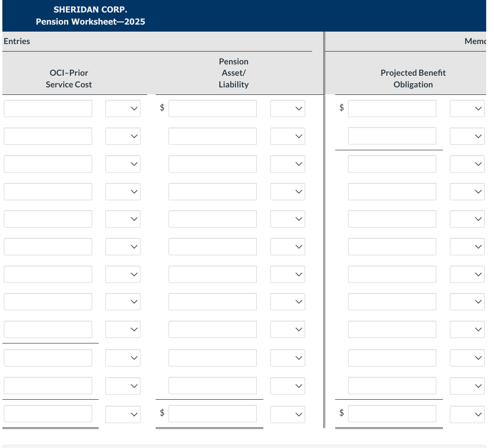Click the Entries section header label

16,41
